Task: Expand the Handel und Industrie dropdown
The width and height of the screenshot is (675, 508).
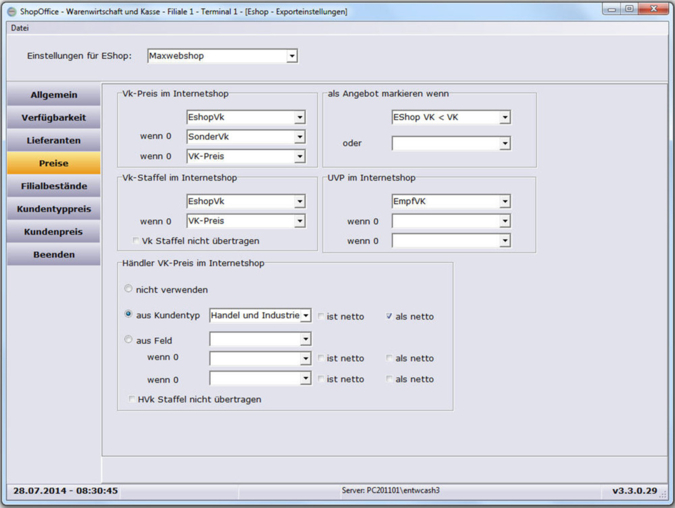Action: point(305,316)
